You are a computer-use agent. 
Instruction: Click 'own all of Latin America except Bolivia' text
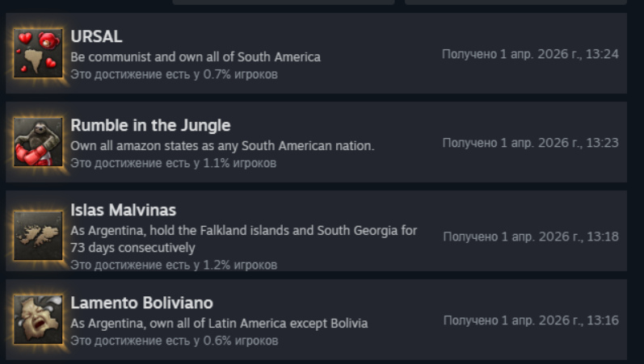click(x=219, y=324)
